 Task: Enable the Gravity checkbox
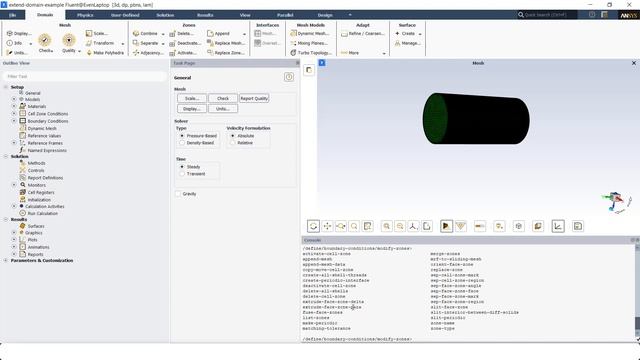(178, 194)
